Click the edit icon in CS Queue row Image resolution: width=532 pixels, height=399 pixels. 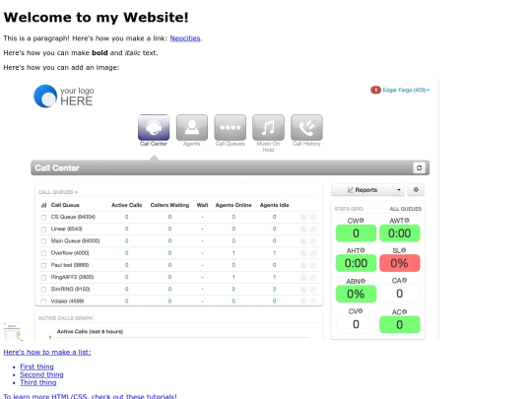(x=313, y=217)
